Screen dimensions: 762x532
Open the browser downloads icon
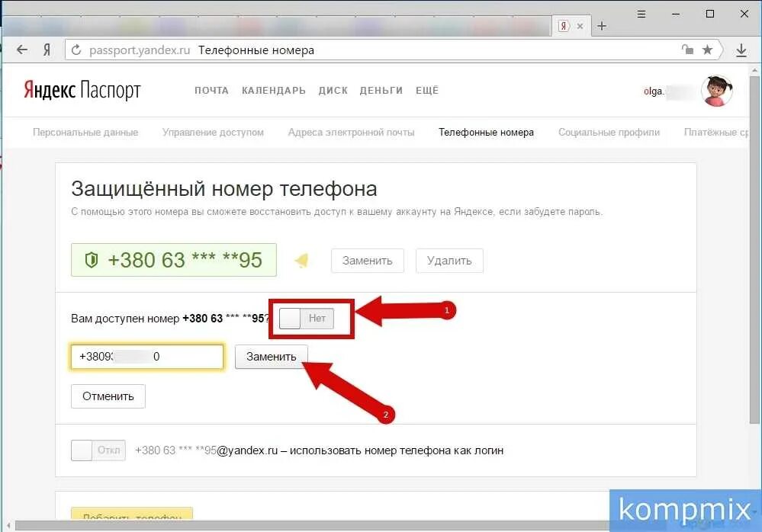tap(741, 50)
